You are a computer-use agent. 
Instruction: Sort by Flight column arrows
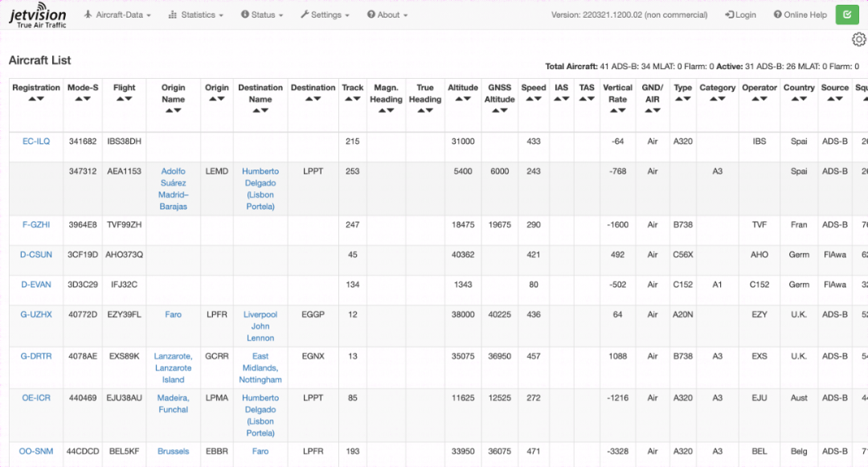124,99
